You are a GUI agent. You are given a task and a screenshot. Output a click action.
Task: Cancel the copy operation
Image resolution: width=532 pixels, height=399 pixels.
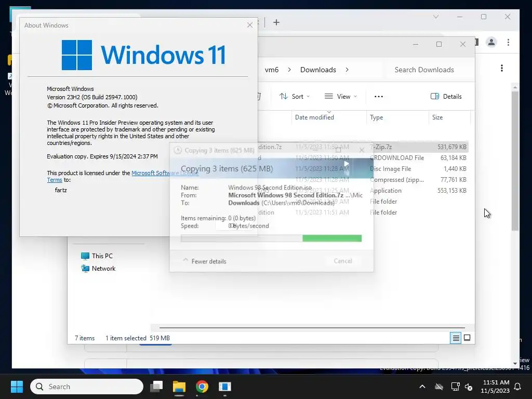(x=343, y=261)
